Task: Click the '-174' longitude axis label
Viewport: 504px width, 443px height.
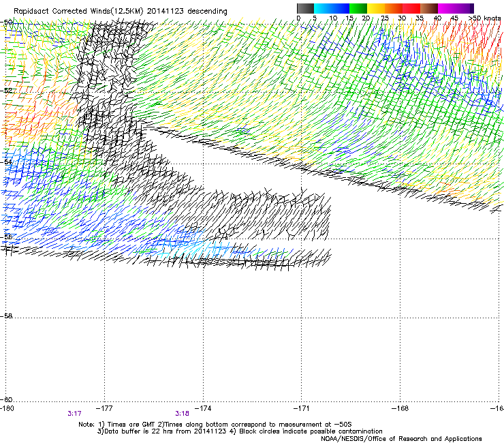Action: pos(203,408)
